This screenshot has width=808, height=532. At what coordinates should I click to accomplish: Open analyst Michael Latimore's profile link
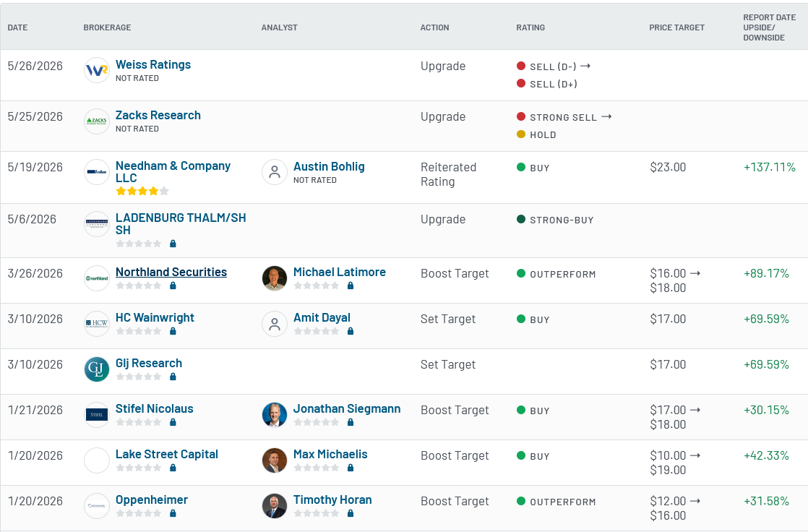pos(340,272)
